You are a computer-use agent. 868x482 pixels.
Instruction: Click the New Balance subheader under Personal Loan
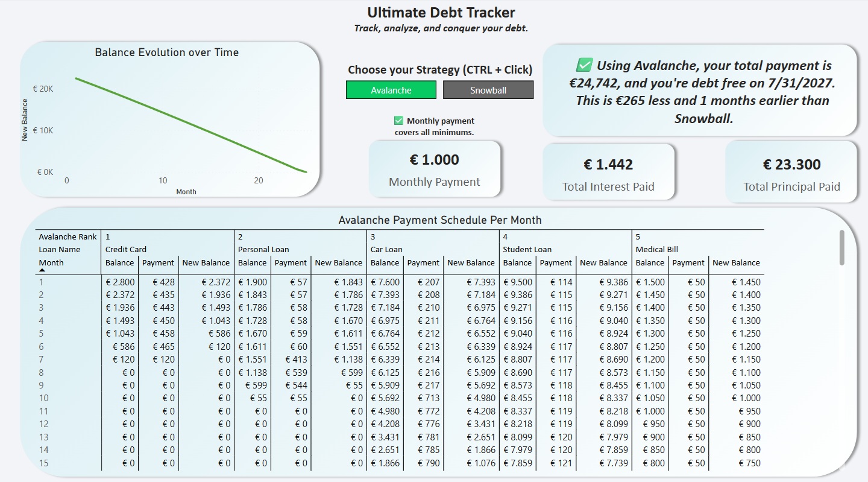click(x=339, y=262)
